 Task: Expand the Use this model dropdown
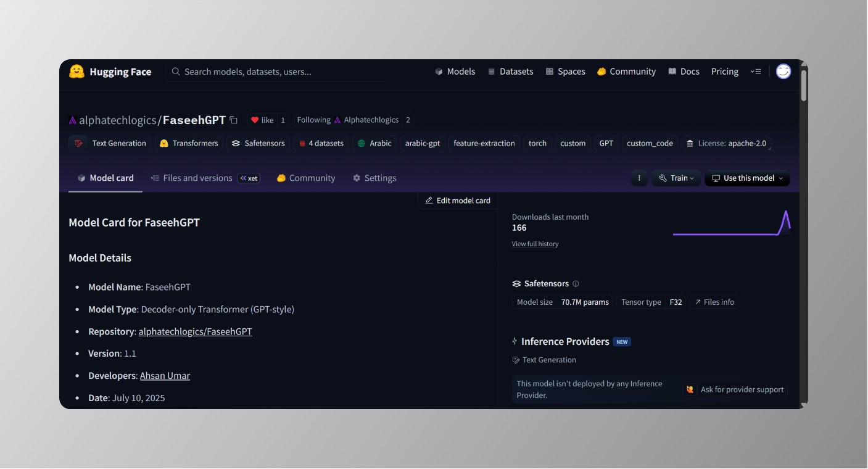coord(747,178)
